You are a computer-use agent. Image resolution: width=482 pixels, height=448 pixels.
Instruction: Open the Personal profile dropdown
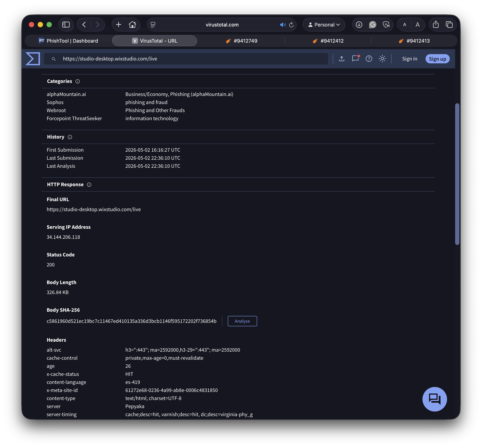click(x=324, y=24)
